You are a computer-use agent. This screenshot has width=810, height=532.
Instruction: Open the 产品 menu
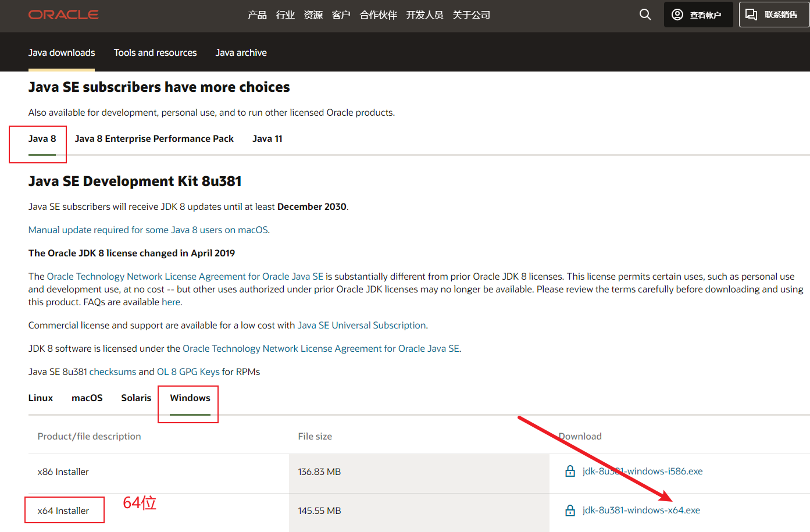coord(257,15)
